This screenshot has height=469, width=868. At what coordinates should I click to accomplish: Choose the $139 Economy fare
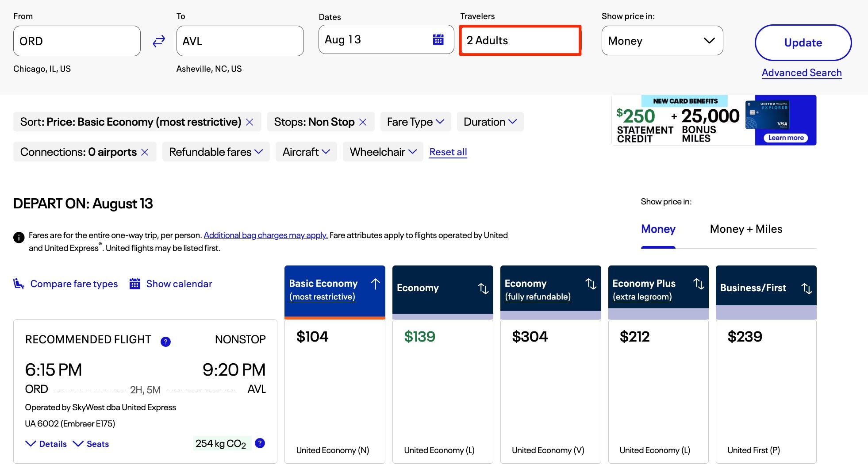(x=442, y=392)
